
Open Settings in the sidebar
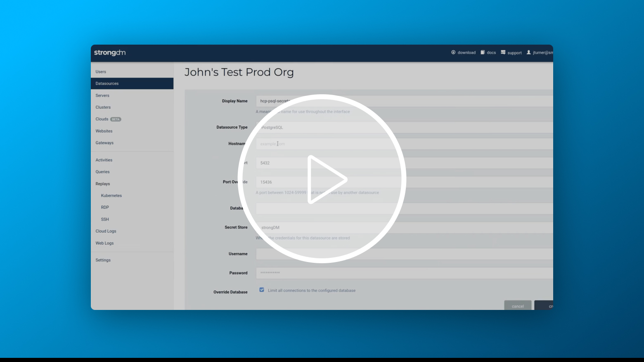(x=103, y=260)
